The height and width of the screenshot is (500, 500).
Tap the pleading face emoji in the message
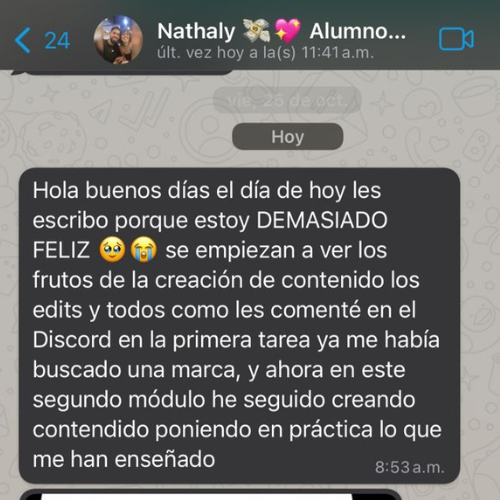tap(112, 250)
